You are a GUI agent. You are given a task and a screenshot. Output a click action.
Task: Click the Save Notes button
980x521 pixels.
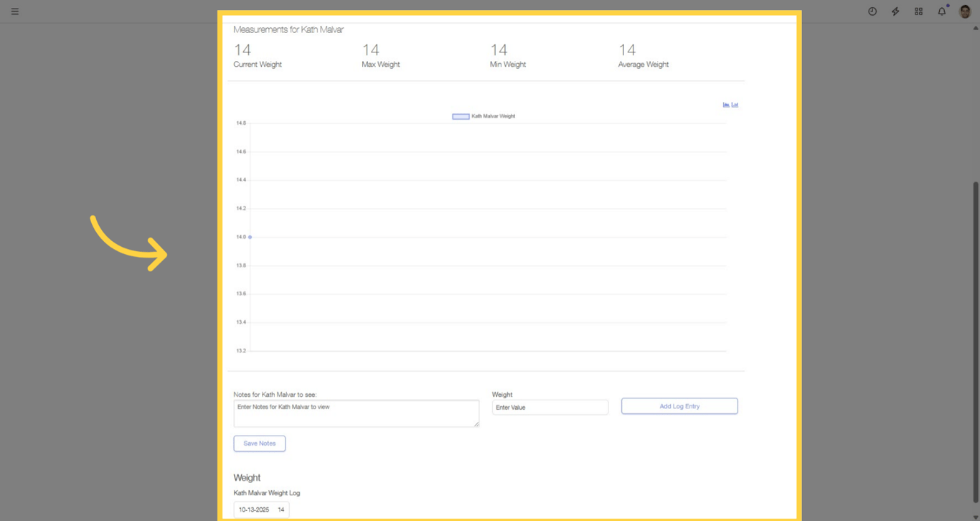coord(259,443)
